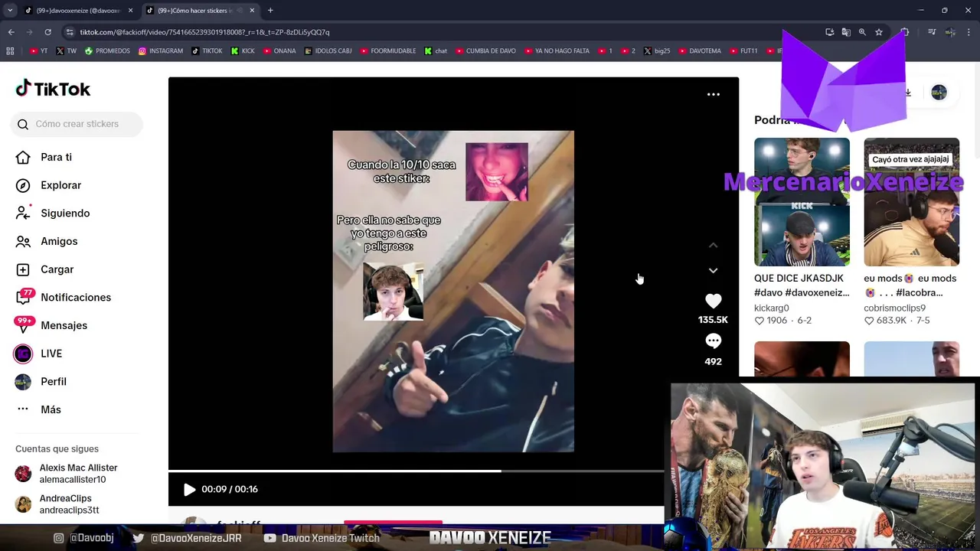
Task: Go to next video with down chevron
Action: (x=713, y=270)
